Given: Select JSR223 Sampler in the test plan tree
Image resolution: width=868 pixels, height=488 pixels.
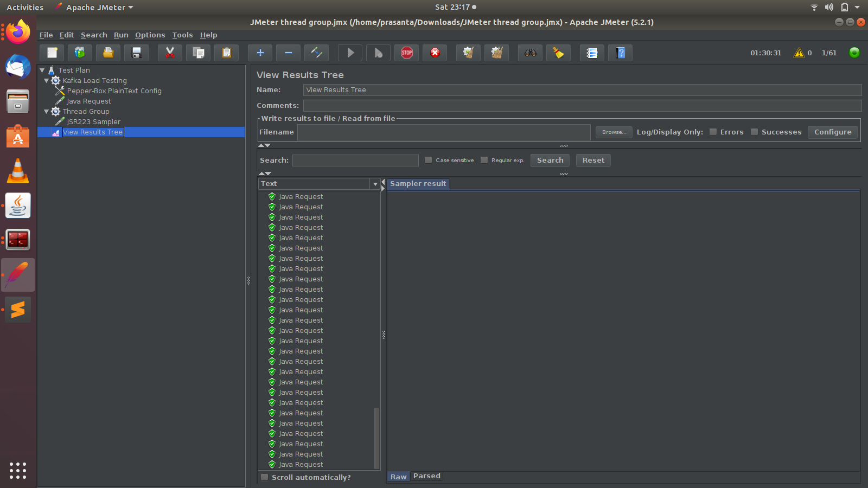Looking at the screenshot, I should pos(93,121).
